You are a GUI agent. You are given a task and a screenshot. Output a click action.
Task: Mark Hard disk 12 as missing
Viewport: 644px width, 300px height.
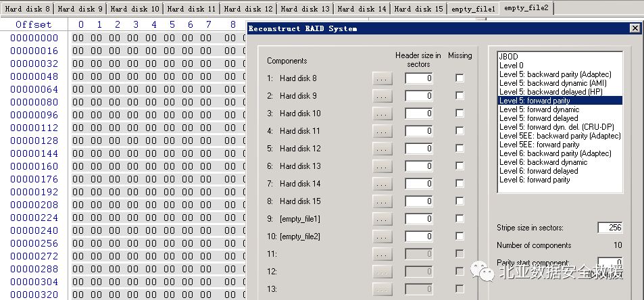pos(460,148)
